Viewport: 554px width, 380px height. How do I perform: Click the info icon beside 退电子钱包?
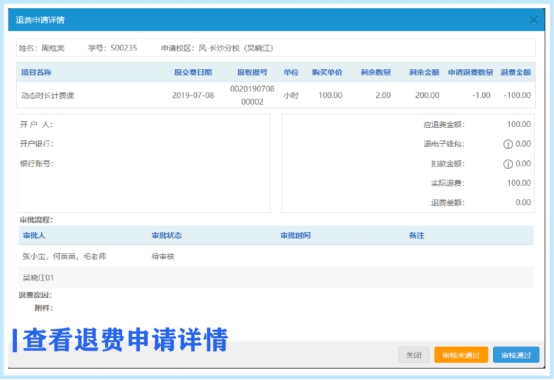pyautogui.click(x=508, y=144)
